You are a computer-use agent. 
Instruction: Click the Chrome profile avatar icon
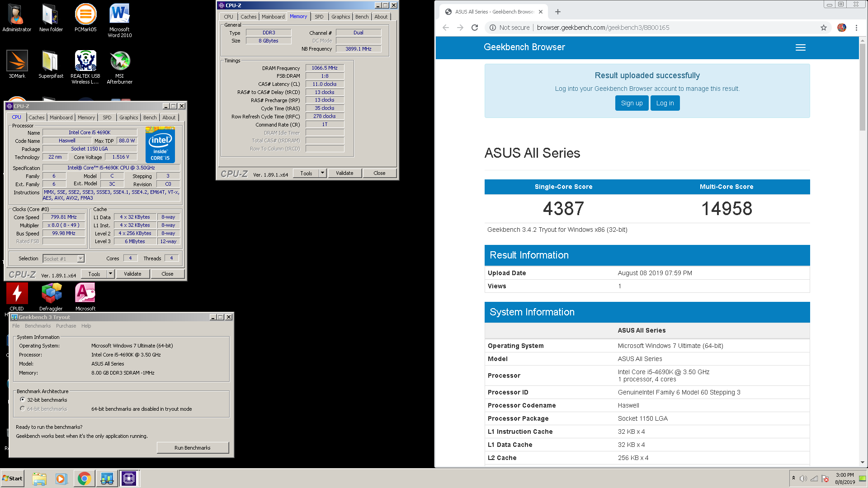(x=842, y=28)
